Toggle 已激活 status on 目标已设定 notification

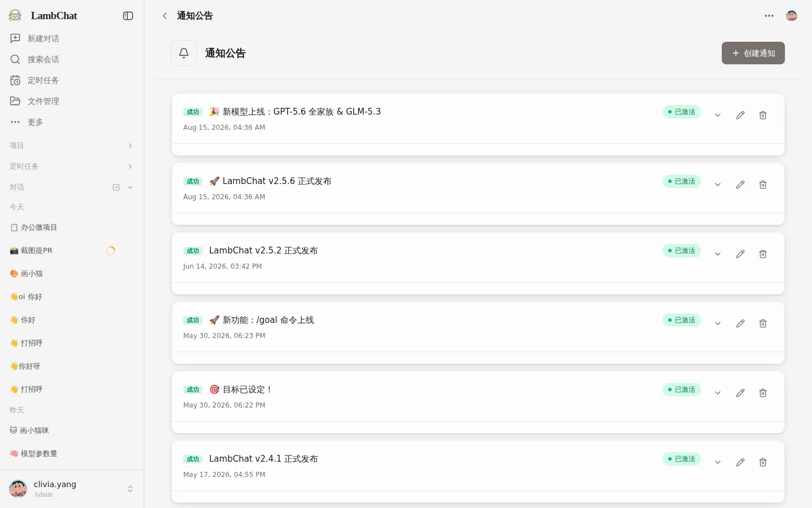[682, 389]
